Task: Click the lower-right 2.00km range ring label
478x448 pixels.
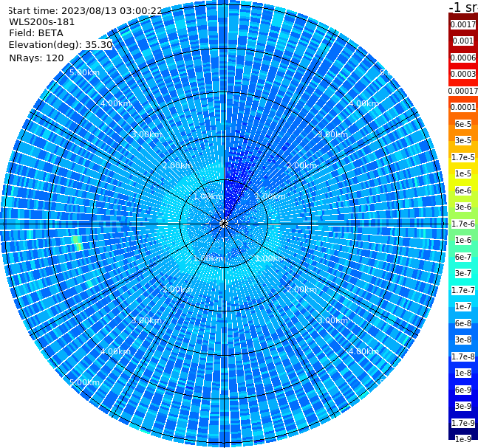Action: tap(302, 289)
